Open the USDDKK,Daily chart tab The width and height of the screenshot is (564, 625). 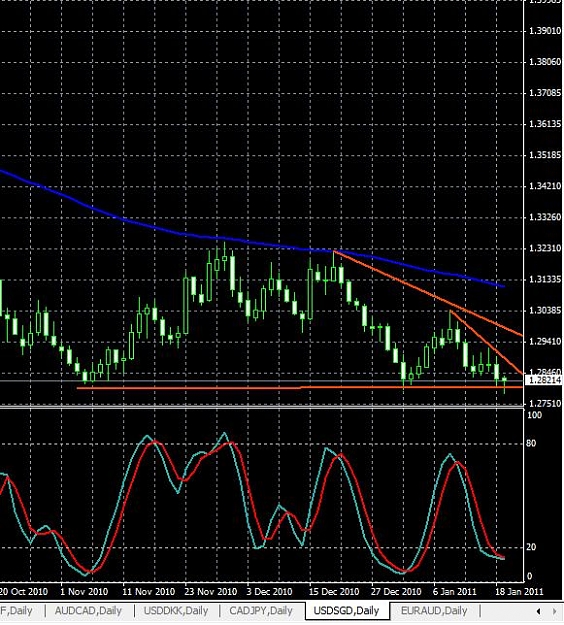[176, 610]
